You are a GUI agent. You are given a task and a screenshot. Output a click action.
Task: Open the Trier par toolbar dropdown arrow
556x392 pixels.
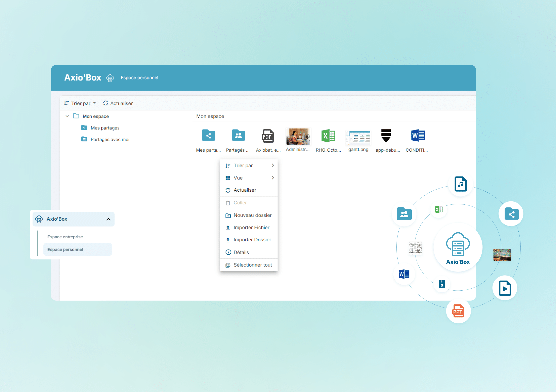tap(94, 103)
